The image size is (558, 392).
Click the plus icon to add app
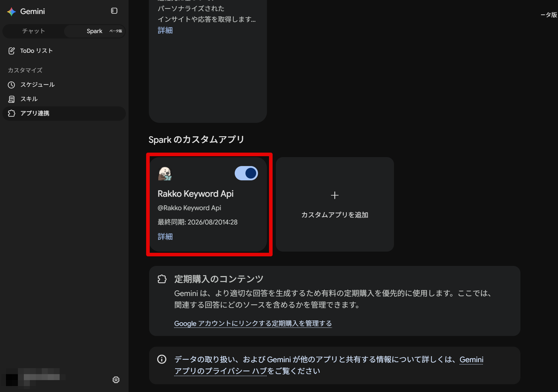(x=335, y=195)
